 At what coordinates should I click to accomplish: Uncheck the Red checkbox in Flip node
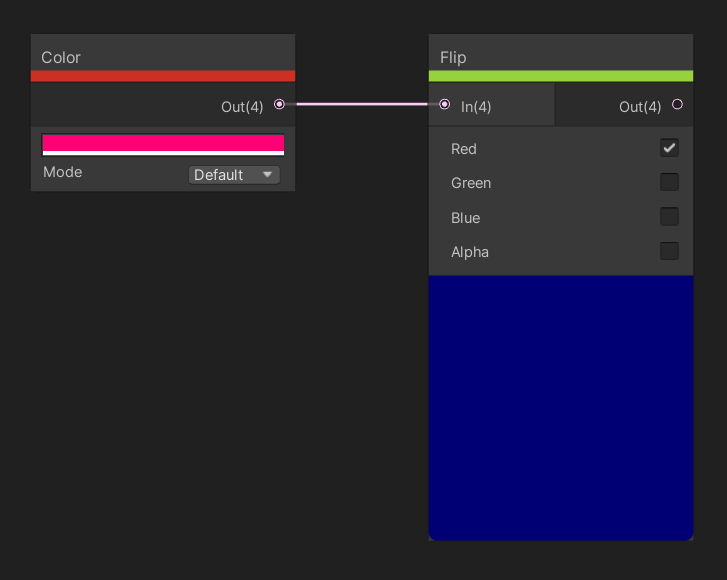(x=669, y=148)
